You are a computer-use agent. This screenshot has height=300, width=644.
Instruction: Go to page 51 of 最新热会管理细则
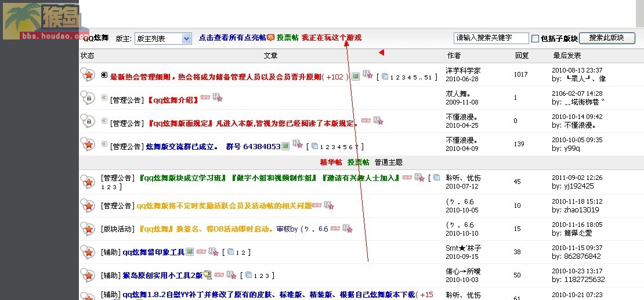click(428, 77)
